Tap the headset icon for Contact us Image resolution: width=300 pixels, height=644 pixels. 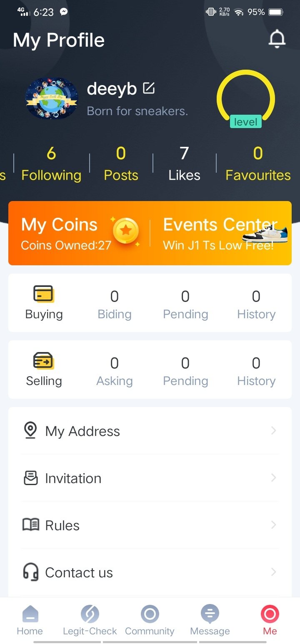(x=30, y=572)
